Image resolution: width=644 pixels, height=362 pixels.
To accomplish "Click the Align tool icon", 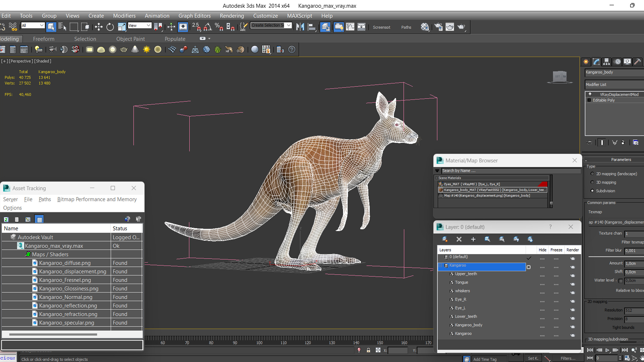I will (x=312, y=27).
